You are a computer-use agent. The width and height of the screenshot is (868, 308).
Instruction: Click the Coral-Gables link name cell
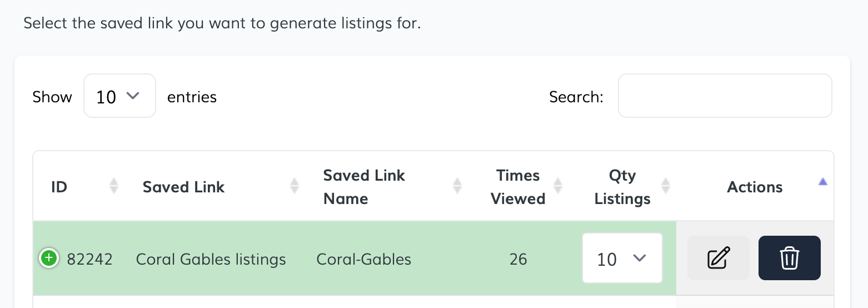point(364,259)
